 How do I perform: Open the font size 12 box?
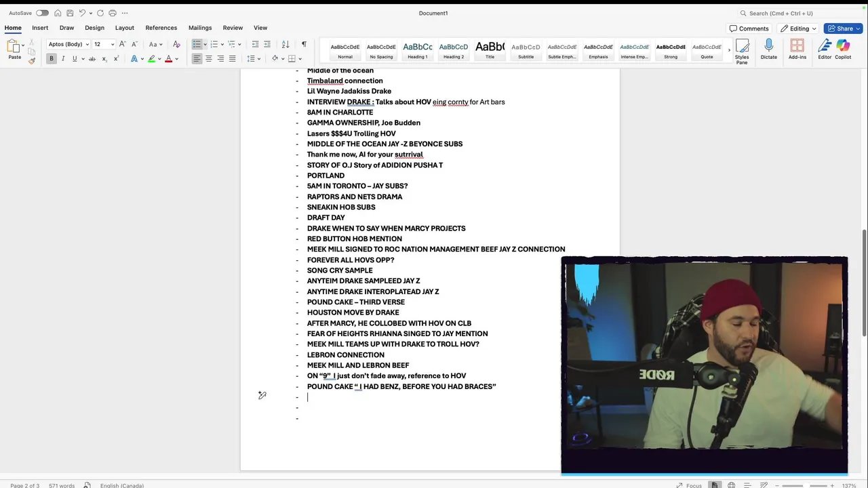(x=104, y=44)
